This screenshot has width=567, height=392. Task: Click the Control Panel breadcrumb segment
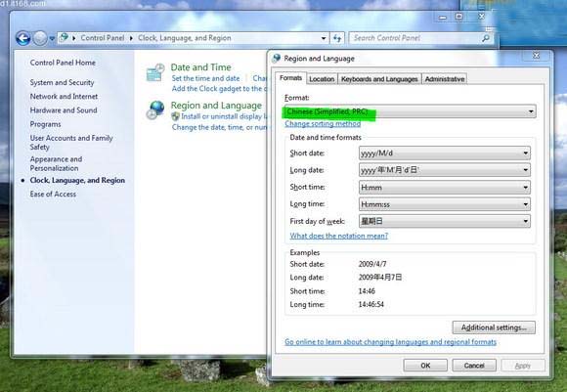pyautogui.click(x=103, y=38)
